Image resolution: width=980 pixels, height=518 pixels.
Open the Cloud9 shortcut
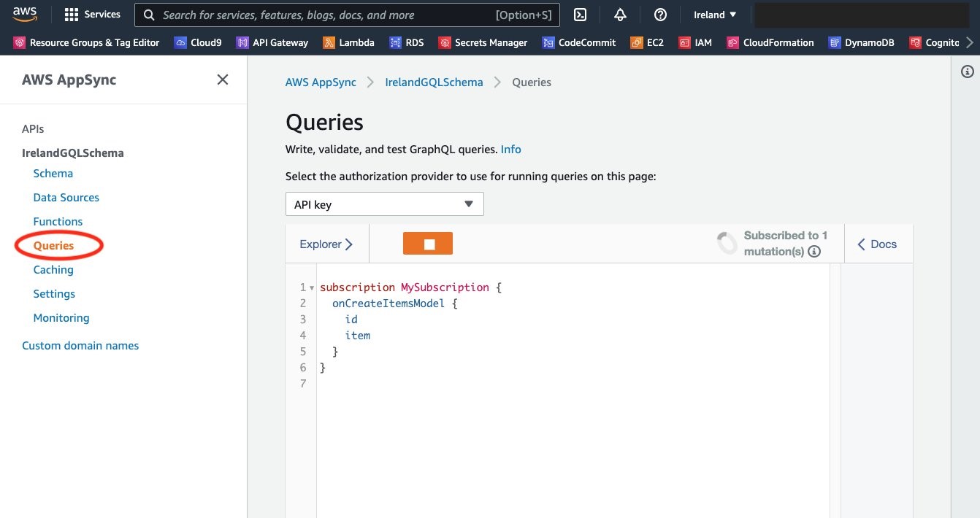click(x=198, y=42)
